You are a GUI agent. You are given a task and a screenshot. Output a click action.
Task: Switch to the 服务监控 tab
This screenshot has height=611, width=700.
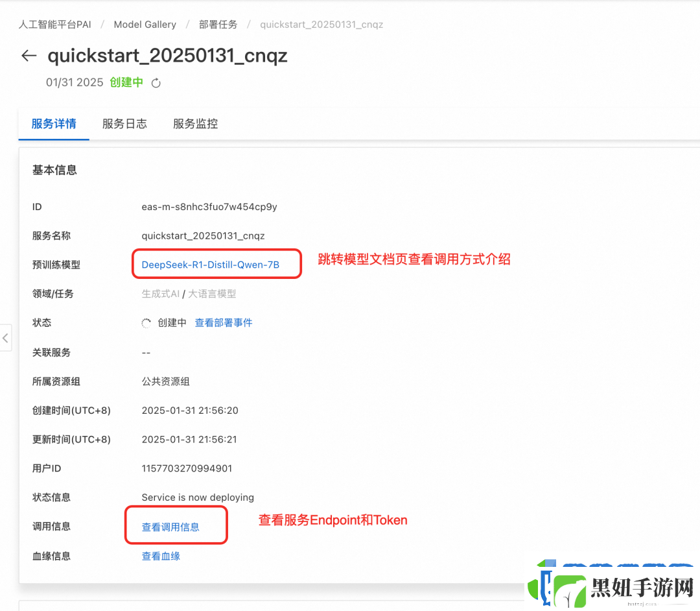[196, 124]
